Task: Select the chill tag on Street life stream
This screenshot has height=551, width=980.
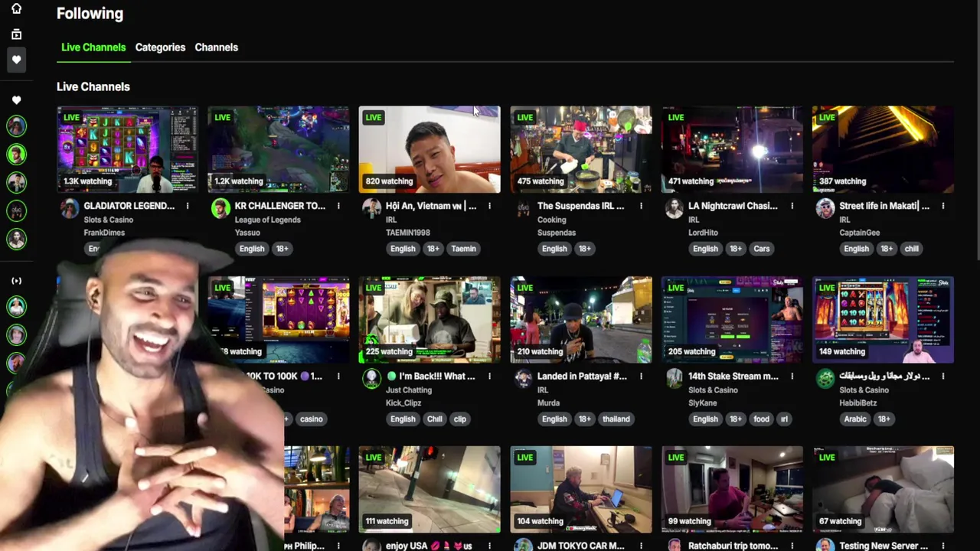Action: pos(911,249)
